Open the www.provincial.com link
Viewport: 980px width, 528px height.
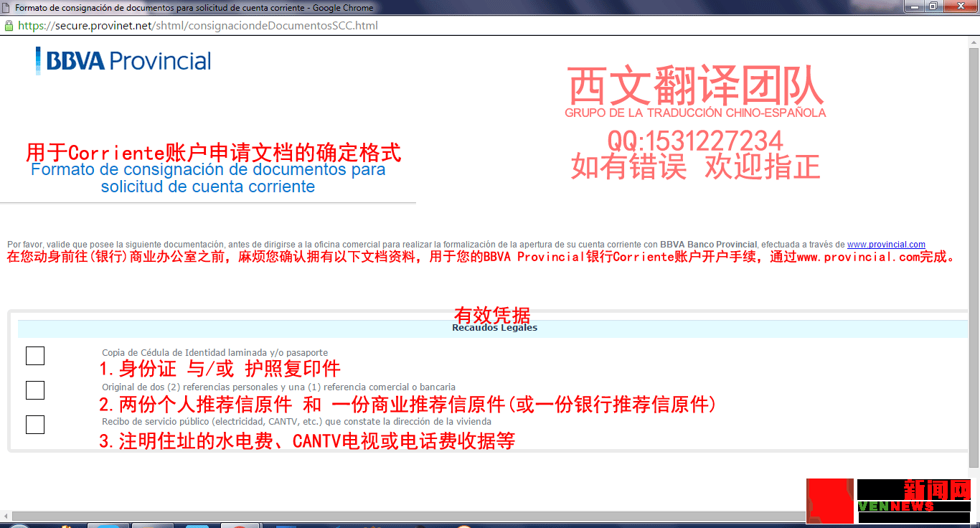[x=886, y=245]
